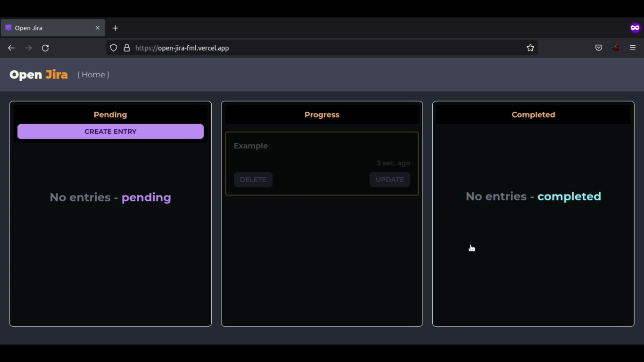Viewport: 644px width, 362px height.
Task: Click the private browsing mask icon
Action: coord(635,28)
